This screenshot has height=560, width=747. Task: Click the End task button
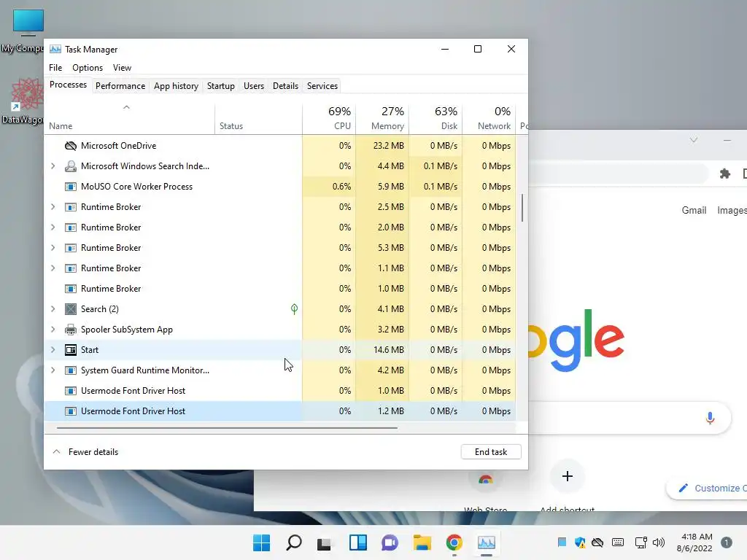(491, 452)
